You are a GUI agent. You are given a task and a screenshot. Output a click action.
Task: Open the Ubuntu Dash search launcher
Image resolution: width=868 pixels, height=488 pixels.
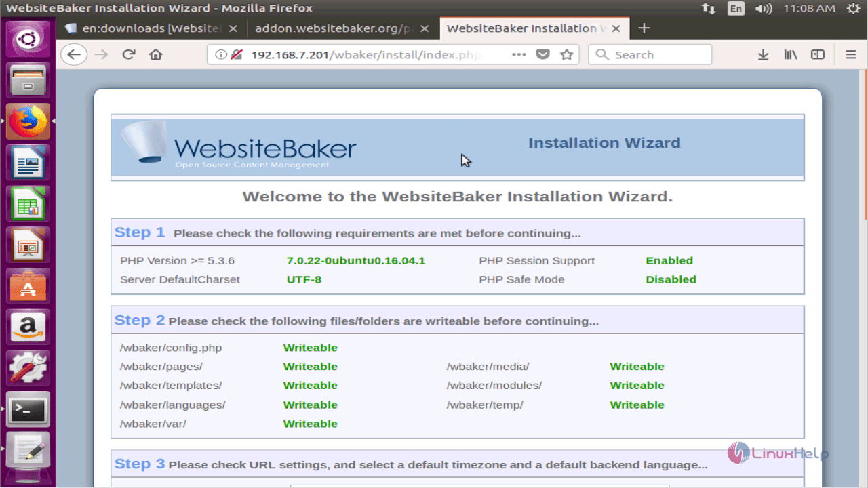(28, 39)
